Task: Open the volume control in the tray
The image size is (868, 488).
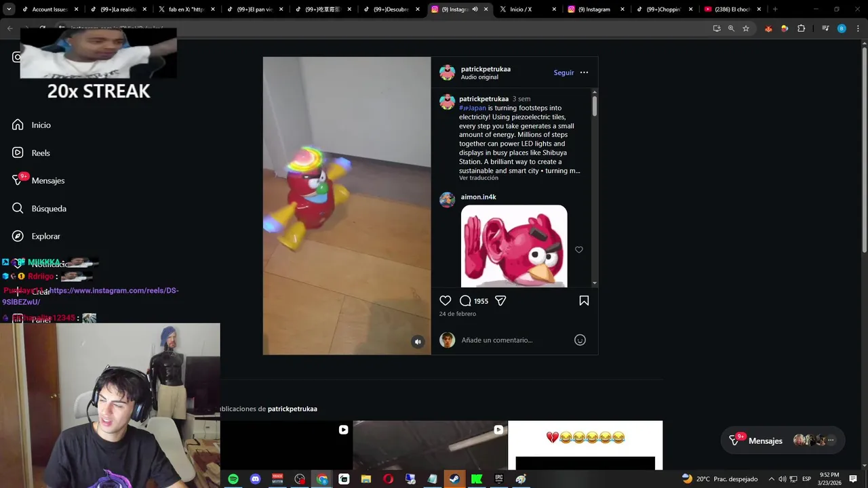Action: tap(782, 479)
